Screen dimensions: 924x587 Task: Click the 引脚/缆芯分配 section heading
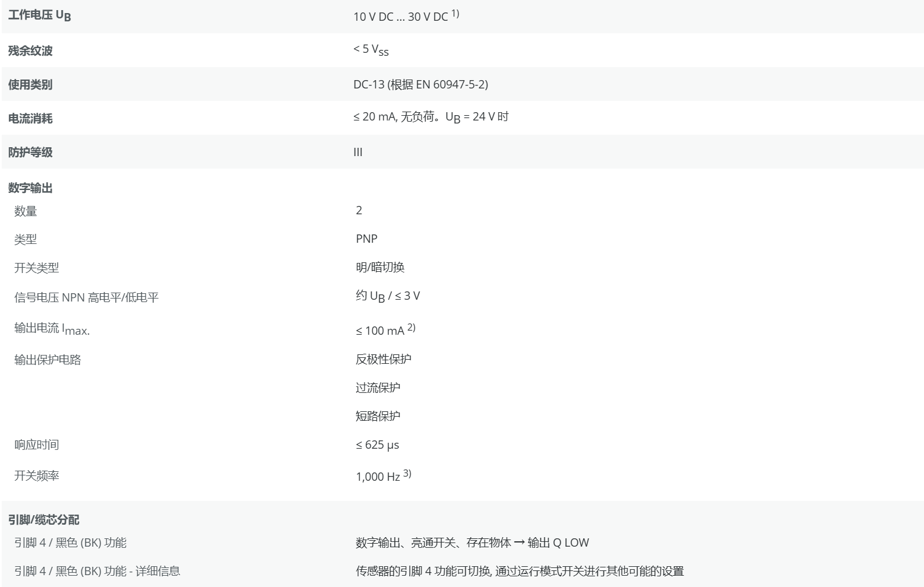tap(43, 520)
